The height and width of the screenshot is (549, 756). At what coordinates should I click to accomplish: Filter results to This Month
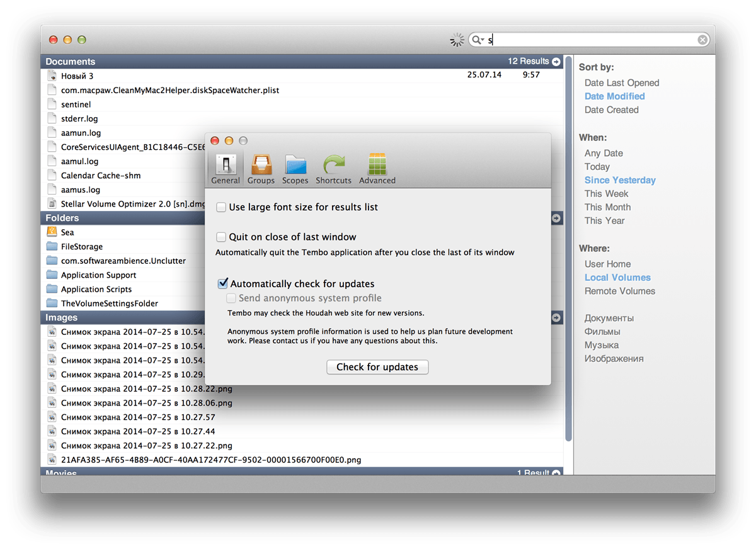click(x=607, y=207)
